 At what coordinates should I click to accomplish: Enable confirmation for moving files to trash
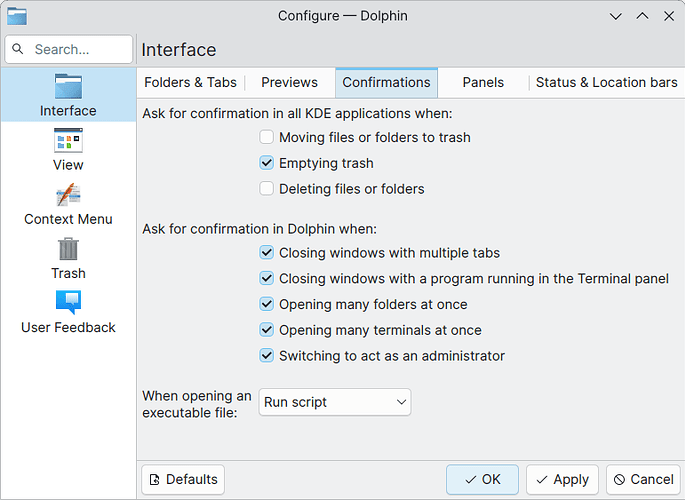pos(266,137)
